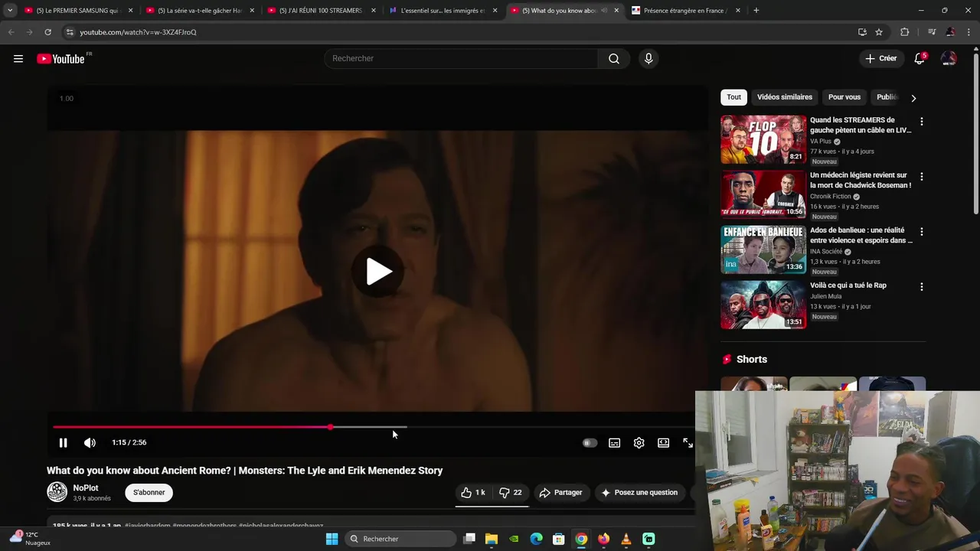Open the tab search dropdown arrow
This screenshot has height=551, width=980.
pyautogui.click(x=10, y=11)
